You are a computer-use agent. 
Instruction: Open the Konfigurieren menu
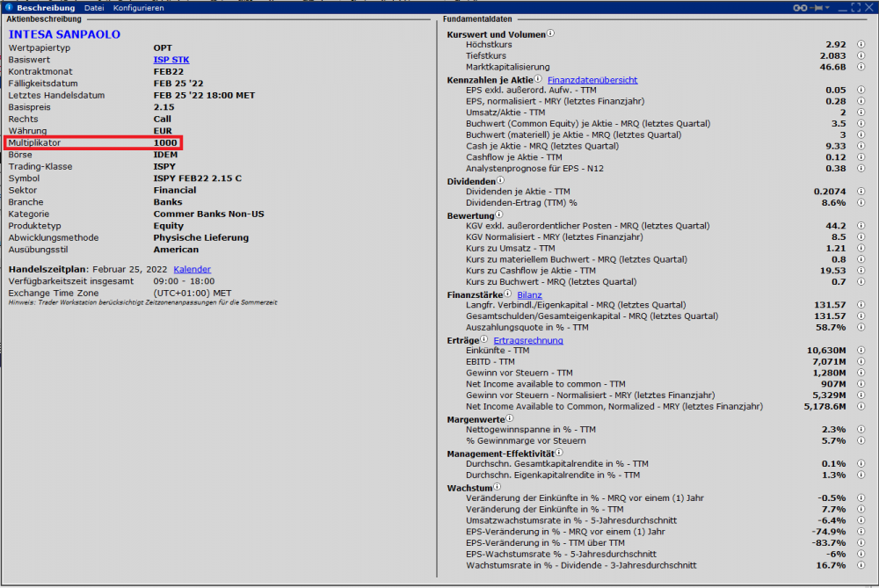click(139, 8)
